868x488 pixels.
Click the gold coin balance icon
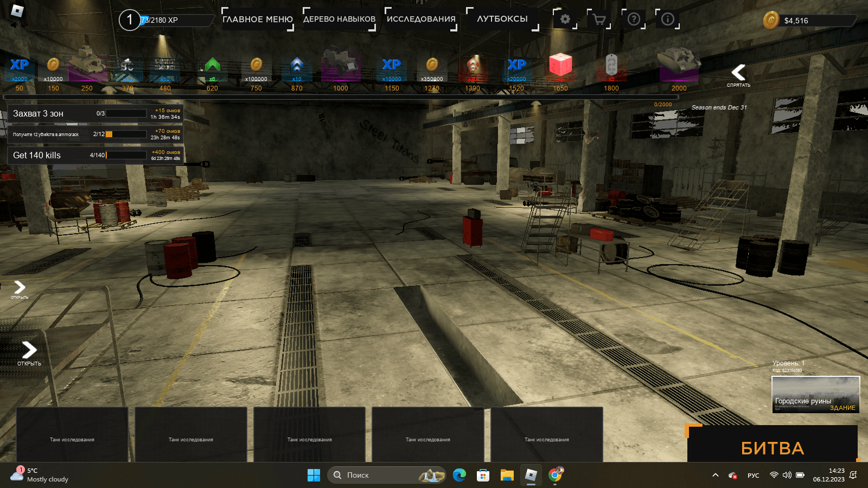[x=770, y=20]
